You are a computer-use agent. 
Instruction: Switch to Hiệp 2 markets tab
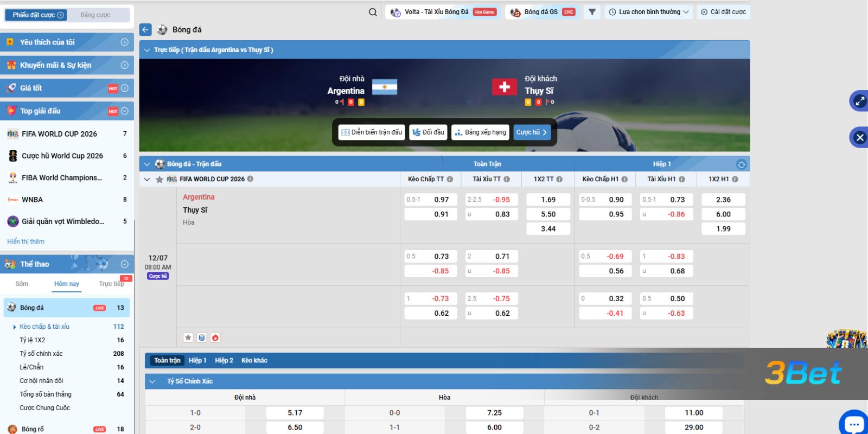coord(224,360)
